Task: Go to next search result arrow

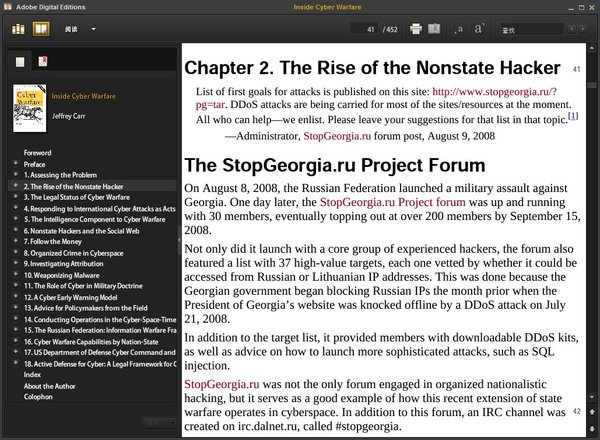Action: click(x=585, y=30)
